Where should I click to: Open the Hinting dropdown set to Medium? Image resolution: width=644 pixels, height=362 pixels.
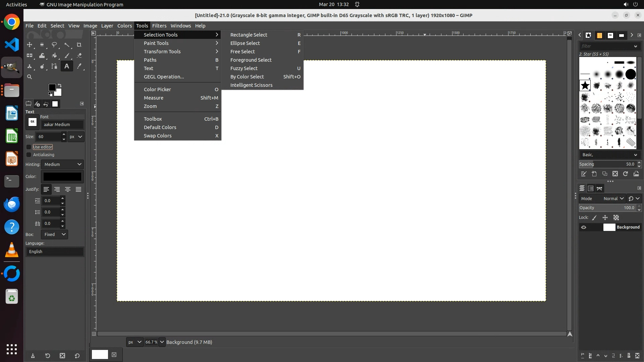point(62,164)
